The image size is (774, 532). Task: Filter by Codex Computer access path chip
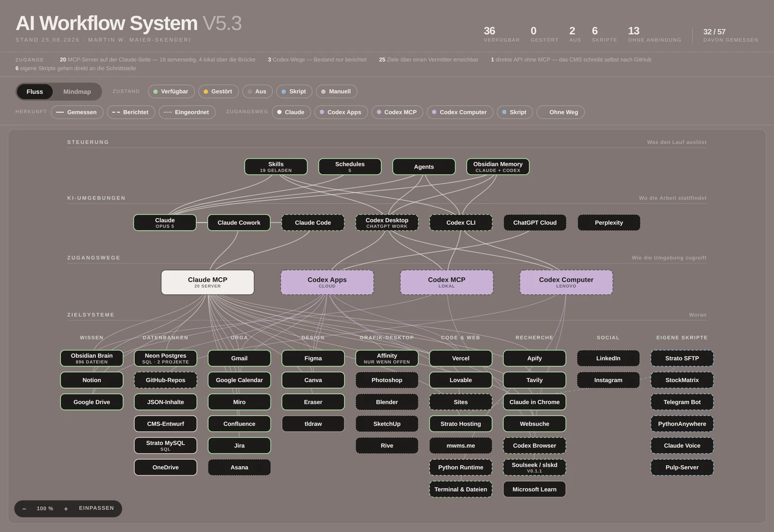(x=460, y=112)
